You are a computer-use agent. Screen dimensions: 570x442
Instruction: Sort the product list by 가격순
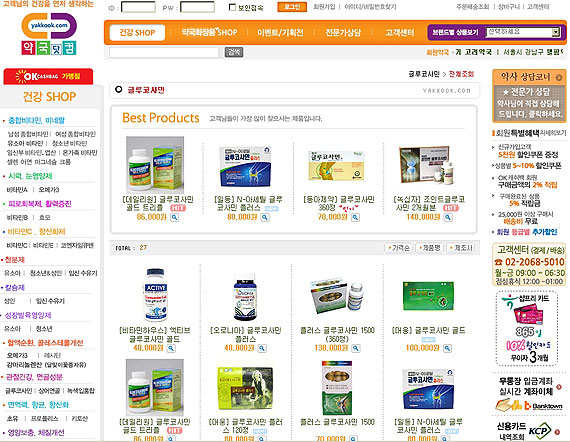click(x=399, y=248)
